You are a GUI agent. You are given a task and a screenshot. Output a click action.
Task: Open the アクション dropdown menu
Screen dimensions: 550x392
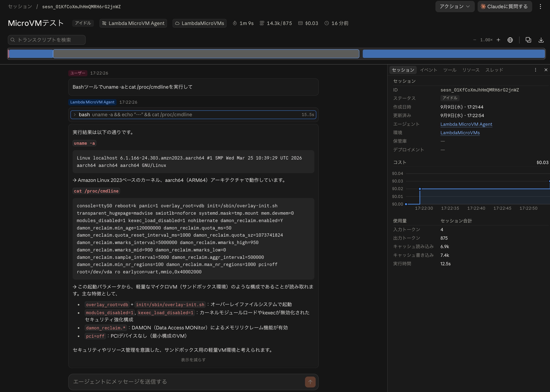point(455,7)
